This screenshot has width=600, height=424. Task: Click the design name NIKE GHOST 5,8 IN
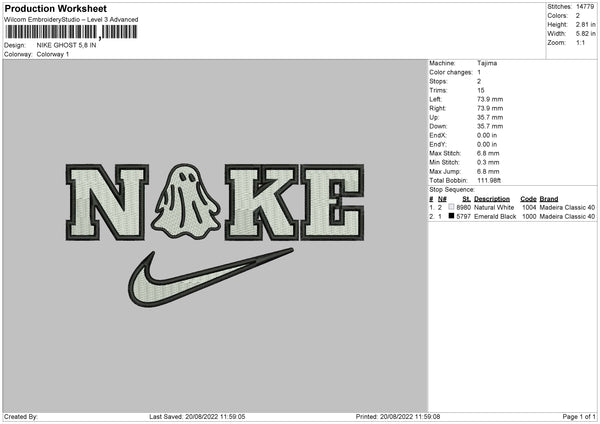pyautogui.click(x=66, y=45)
